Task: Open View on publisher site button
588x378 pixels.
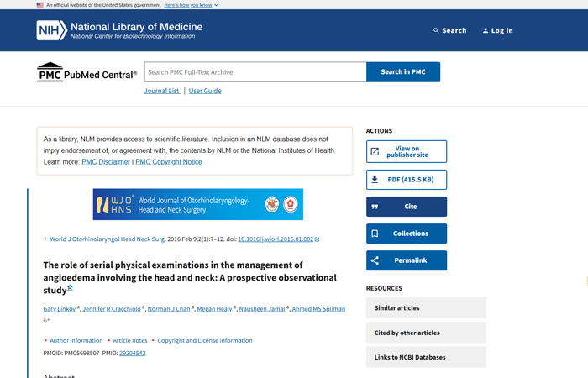Action: coord(407,151)
